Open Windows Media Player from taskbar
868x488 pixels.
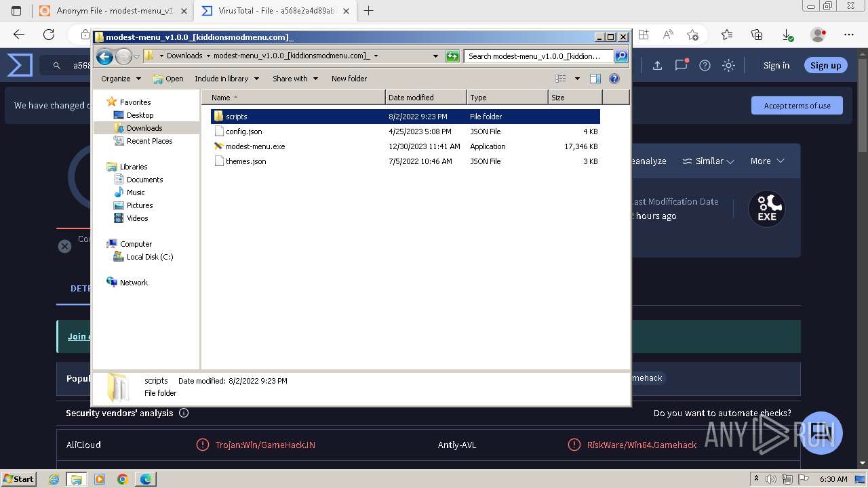coord(100,479)
